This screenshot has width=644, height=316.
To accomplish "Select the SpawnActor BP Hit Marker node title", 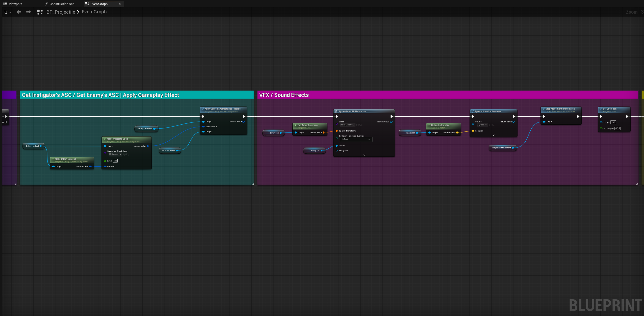I will click(x=352, y=112).
